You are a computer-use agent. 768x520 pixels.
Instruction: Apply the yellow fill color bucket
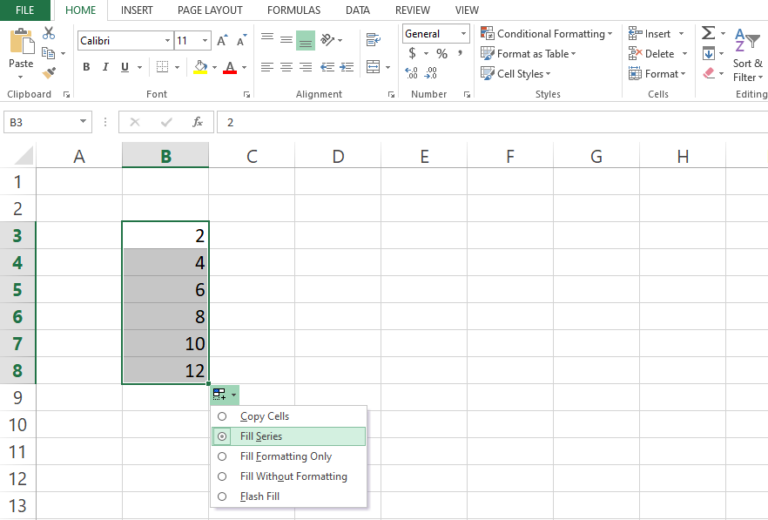(200, 67)
